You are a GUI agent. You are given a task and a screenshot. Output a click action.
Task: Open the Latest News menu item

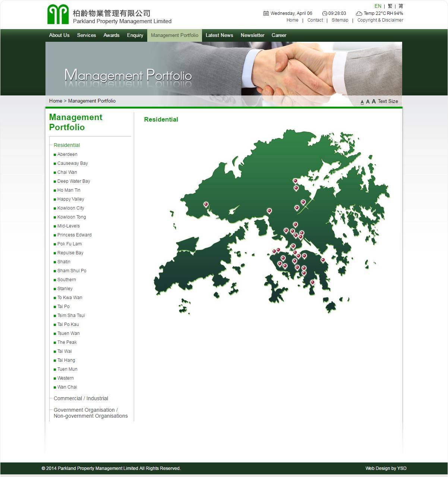pyautogui.click(x=219, y=35)
